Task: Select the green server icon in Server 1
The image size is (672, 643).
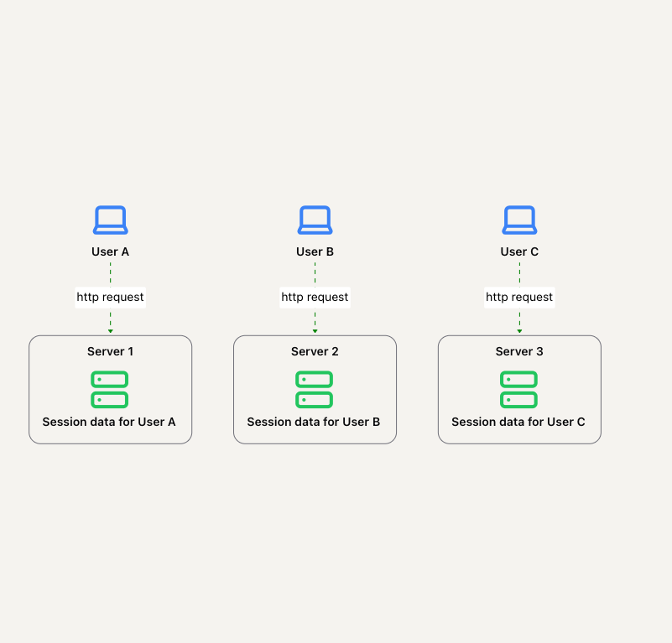Action: tap(110, 390)
